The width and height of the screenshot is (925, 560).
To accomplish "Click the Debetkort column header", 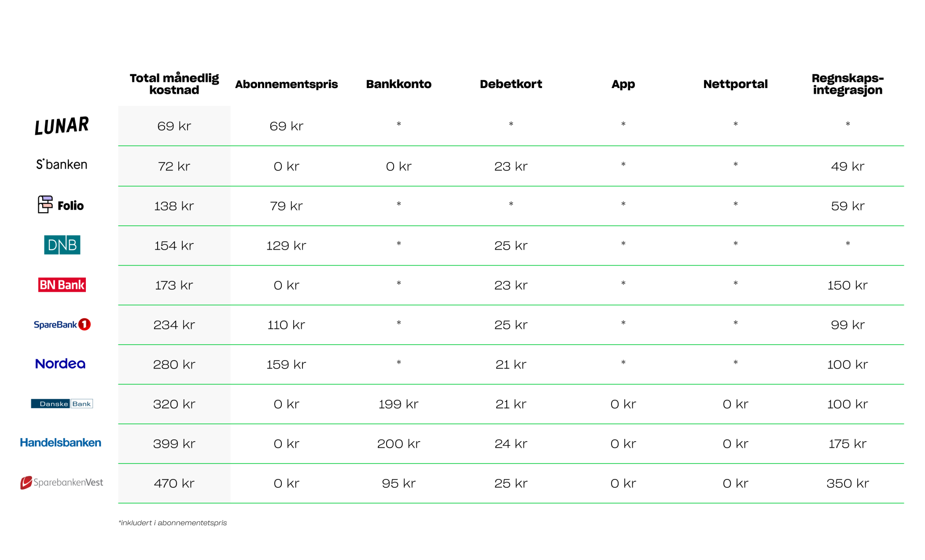I will [x=511, y=84].
